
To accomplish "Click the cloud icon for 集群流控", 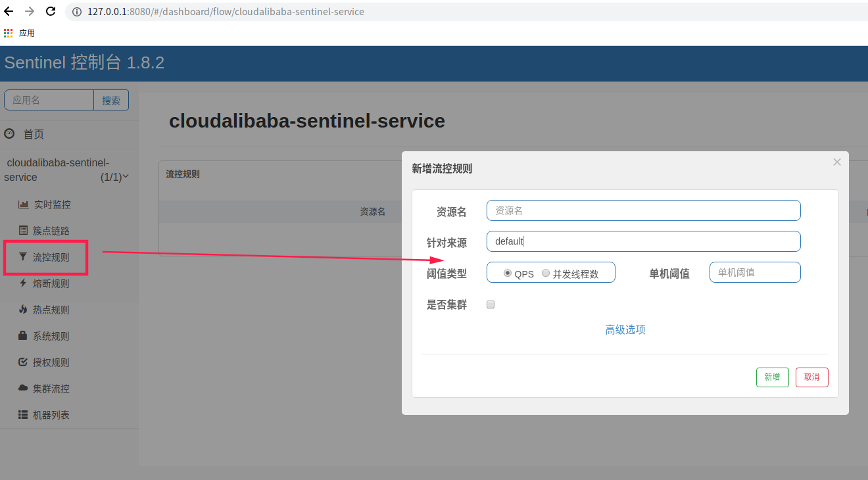I will click(x=23, y=389).
